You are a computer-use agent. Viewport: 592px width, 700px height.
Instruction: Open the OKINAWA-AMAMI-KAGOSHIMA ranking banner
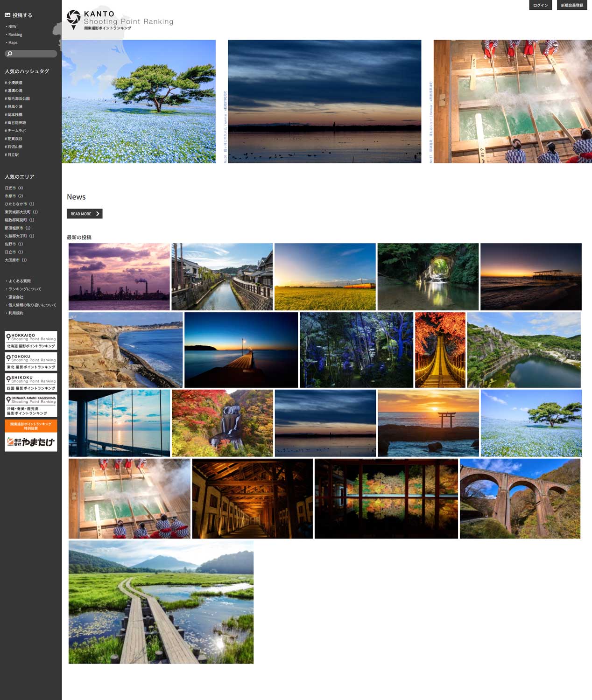point(31,406)
